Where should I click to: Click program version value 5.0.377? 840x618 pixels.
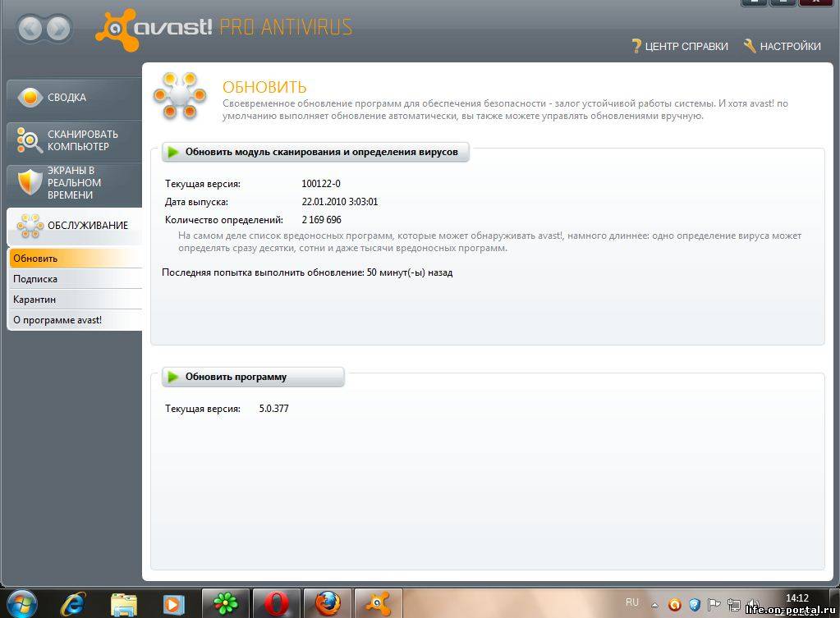pos(273,409)
